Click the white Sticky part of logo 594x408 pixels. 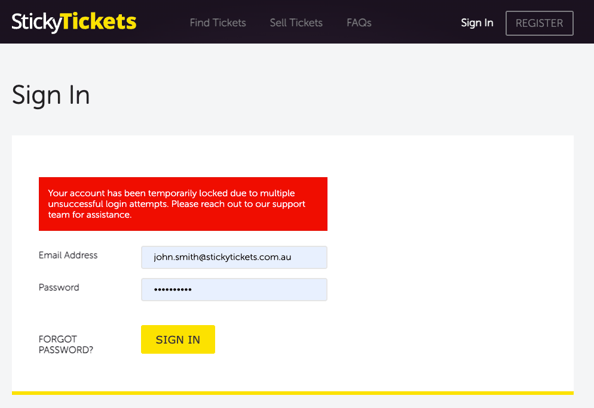coord(36,23)
